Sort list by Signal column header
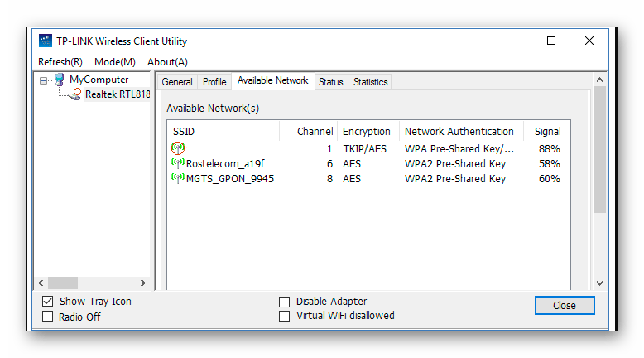This screenshot has height=358, width=644. 545,132
